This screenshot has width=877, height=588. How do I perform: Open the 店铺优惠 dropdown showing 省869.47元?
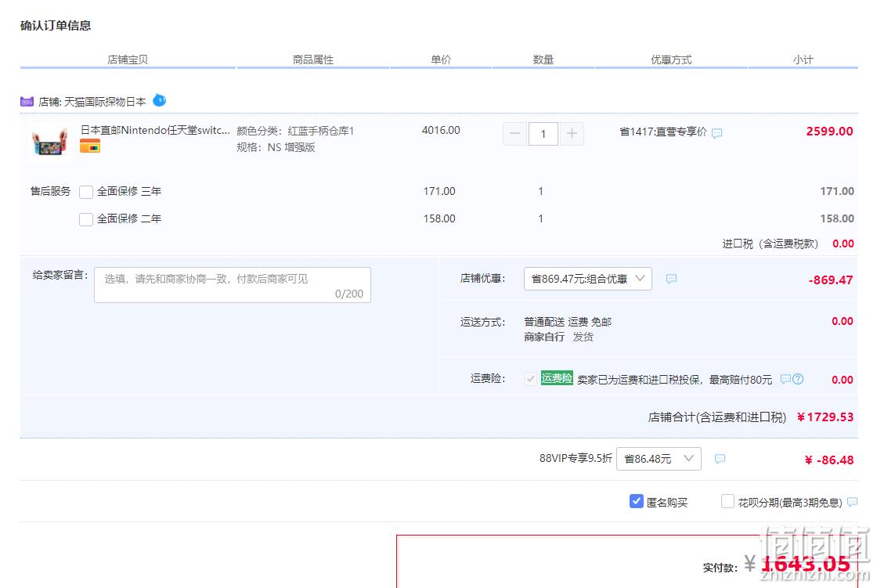588,279
